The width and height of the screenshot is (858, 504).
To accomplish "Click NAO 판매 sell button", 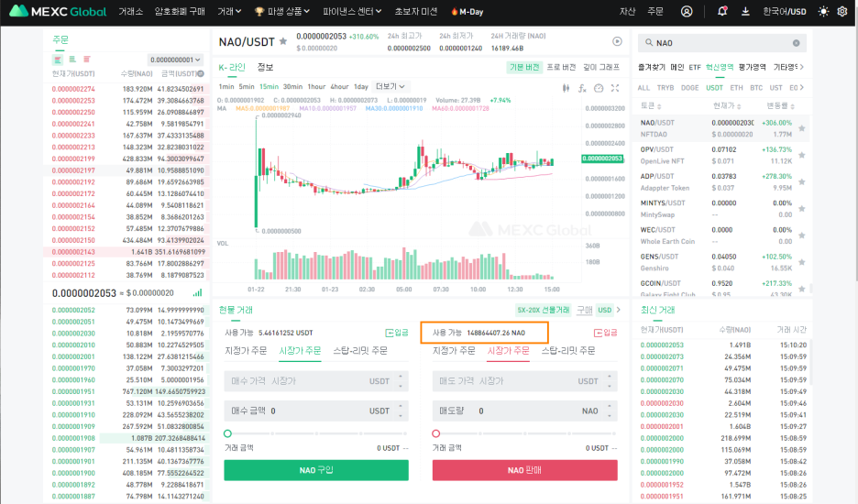I will pos(524,470).
